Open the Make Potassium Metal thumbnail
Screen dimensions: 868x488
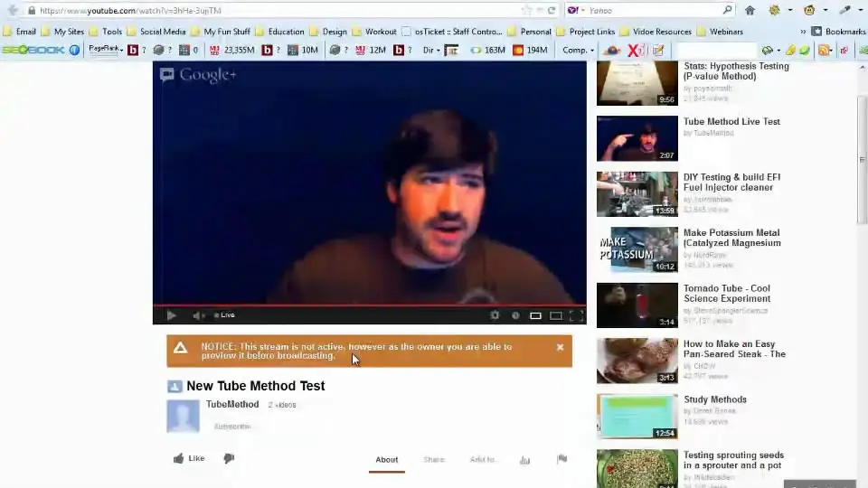637,249
